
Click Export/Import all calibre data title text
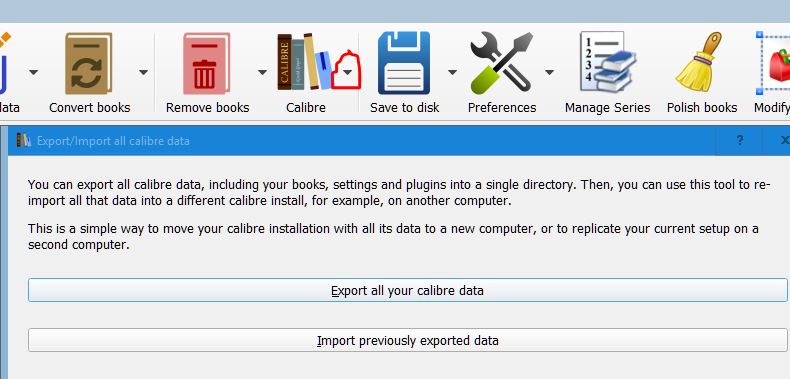(x=113, y=141)
